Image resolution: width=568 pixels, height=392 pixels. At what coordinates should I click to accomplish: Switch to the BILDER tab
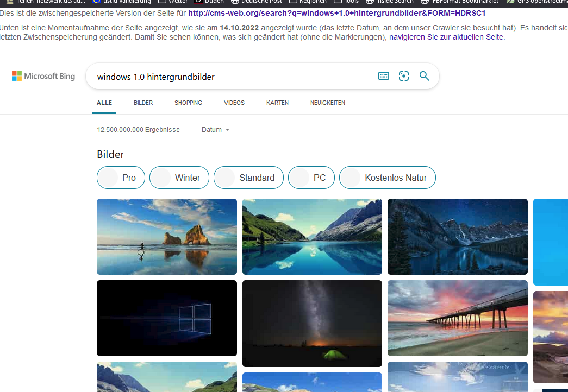(143, 103)
